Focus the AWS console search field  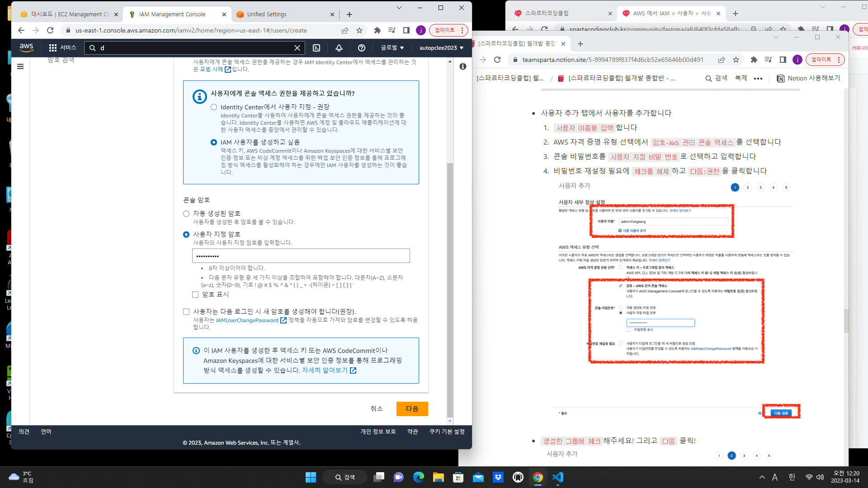195,48
